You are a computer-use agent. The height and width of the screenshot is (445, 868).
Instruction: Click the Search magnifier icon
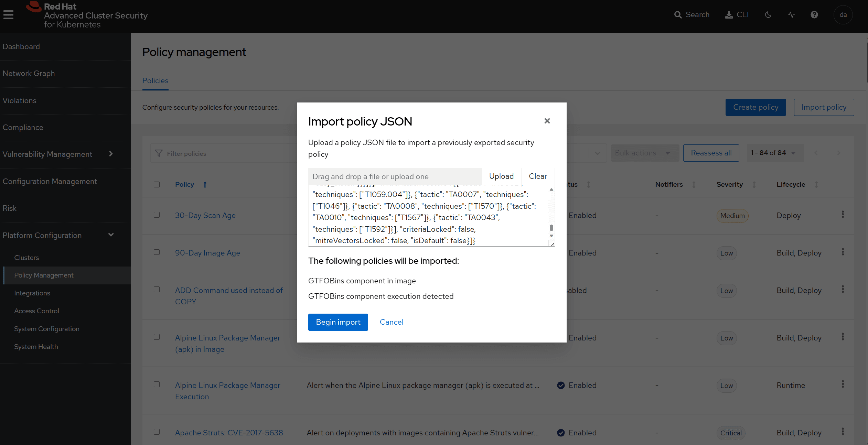[x=677, y=15]
